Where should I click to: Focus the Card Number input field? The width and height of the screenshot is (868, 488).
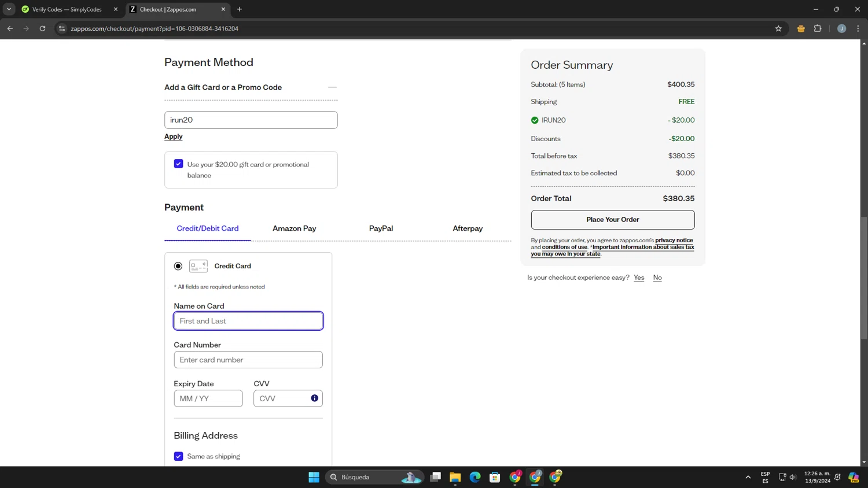(248, 360)
